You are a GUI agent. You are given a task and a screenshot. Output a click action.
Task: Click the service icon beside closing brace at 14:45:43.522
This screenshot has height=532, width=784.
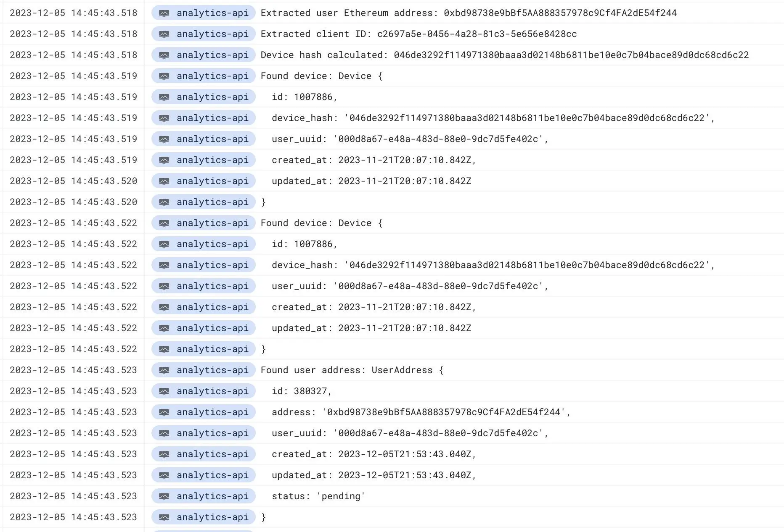coord(164,349)
